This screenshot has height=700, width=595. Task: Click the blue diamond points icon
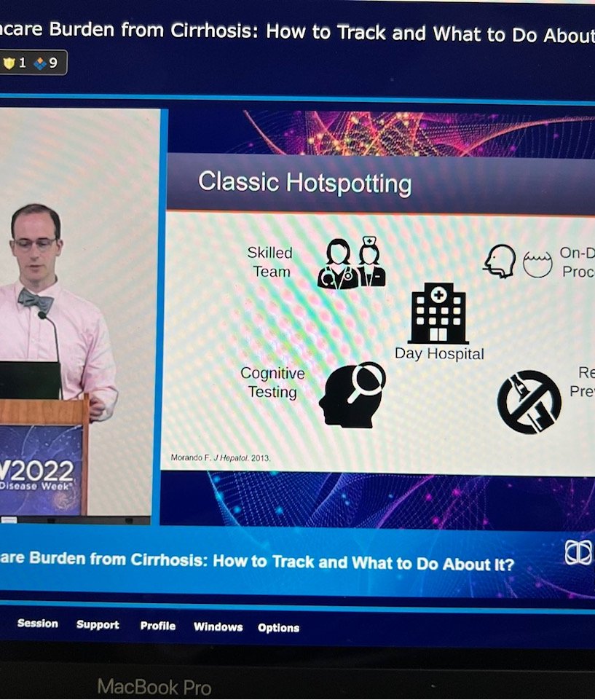click(41, 63)
